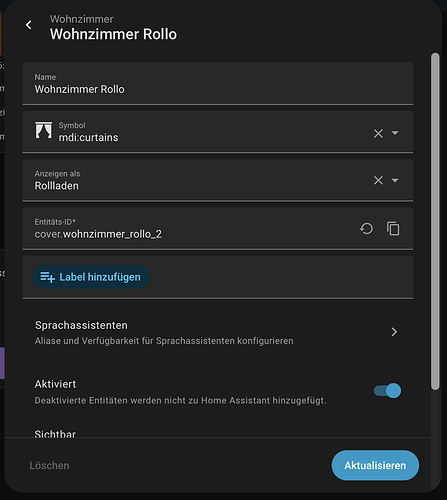Click into the Name text field

tap(218, 84)
